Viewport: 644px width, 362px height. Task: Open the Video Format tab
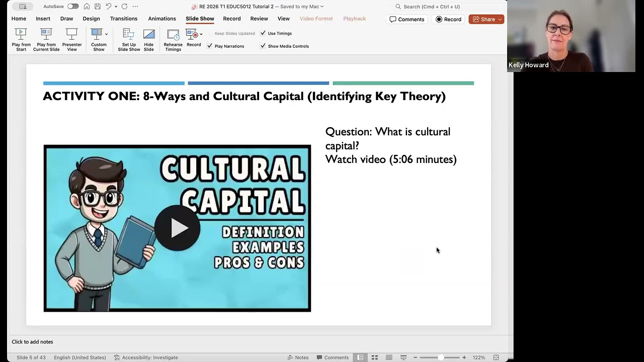click(316, 19)
